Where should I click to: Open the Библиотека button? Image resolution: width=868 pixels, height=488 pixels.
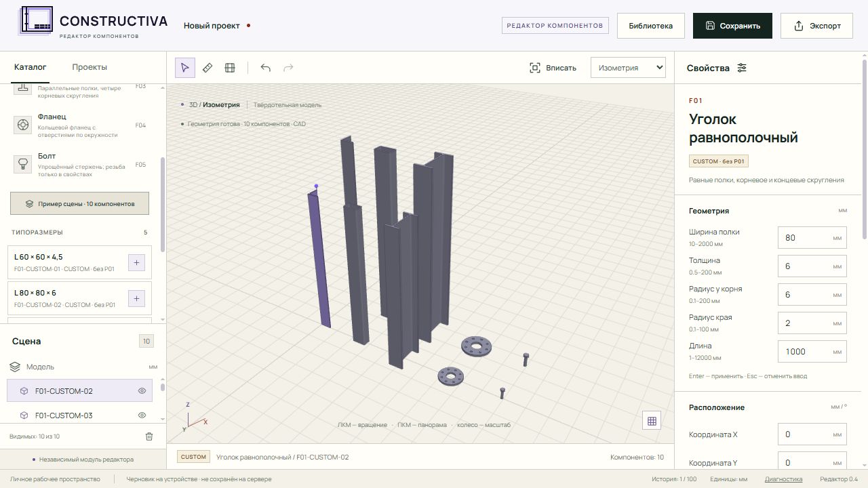coord(651,26)
